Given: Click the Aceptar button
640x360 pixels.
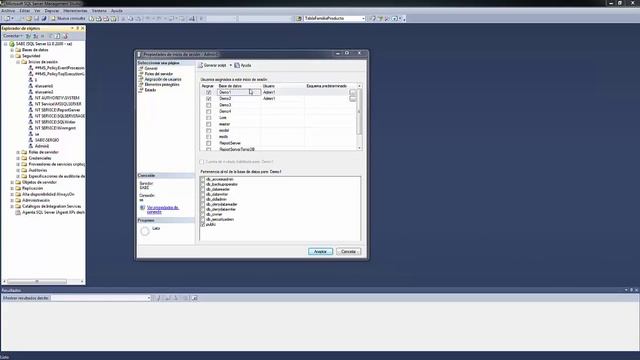Looking at the screenshot, I should pos(320,251).
